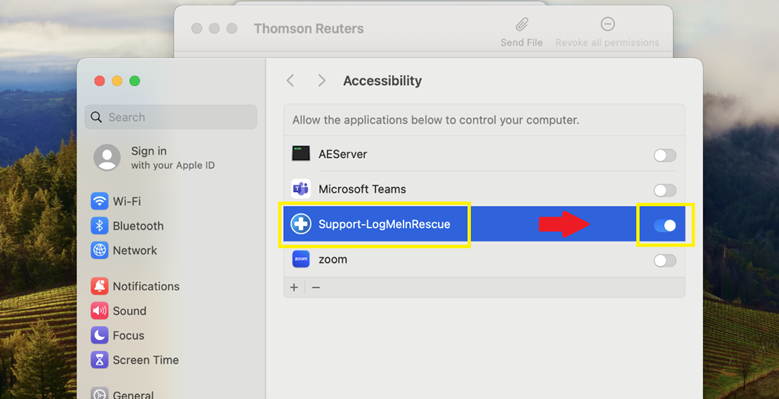The image size is (779, 399).
Task: Remove application with minus button
Action: tap(315, 288)
